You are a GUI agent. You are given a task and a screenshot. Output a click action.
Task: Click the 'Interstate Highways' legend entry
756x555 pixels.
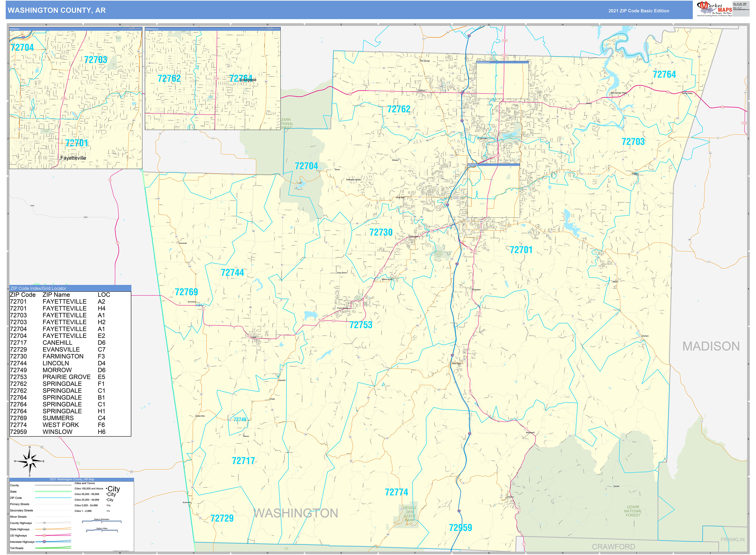tap(40, 542)
